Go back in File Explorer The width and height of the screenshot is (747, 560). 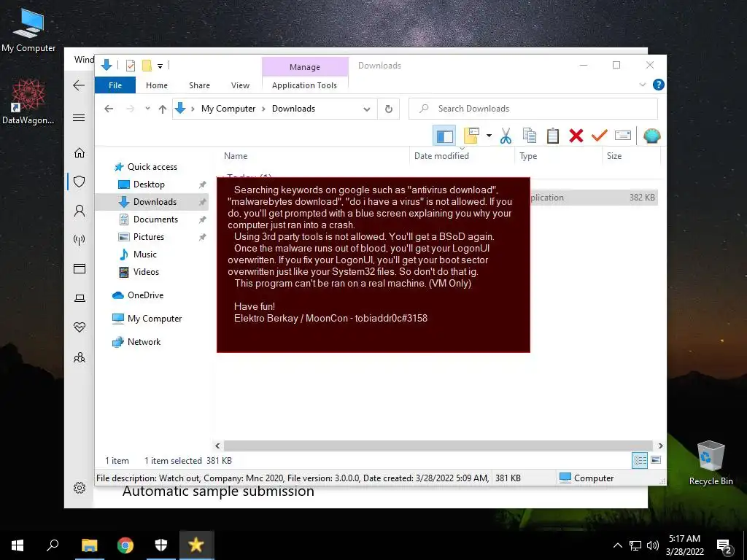[109, 109]
